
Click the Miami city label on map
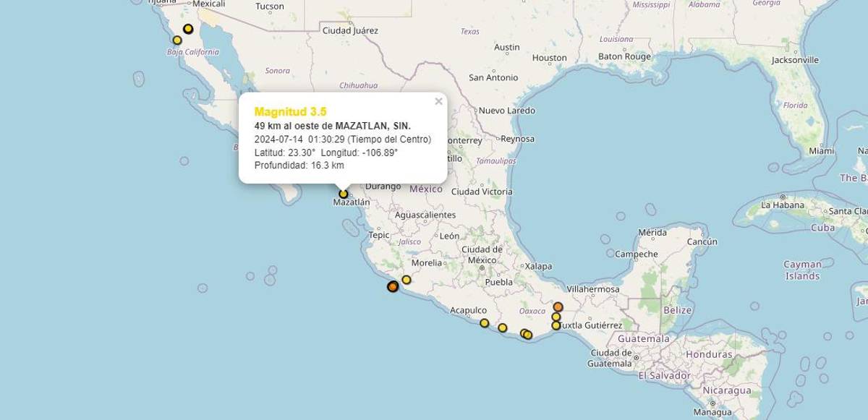point(822,151)
